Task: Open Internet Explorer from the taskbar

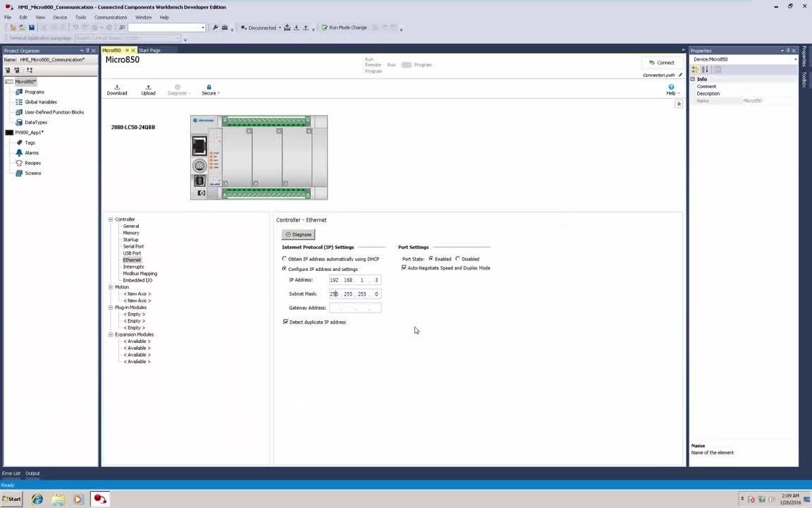Action: coord(37,499)
